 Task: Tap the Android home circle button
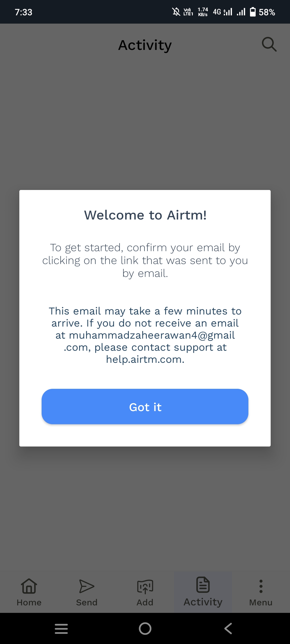point(145,628)
